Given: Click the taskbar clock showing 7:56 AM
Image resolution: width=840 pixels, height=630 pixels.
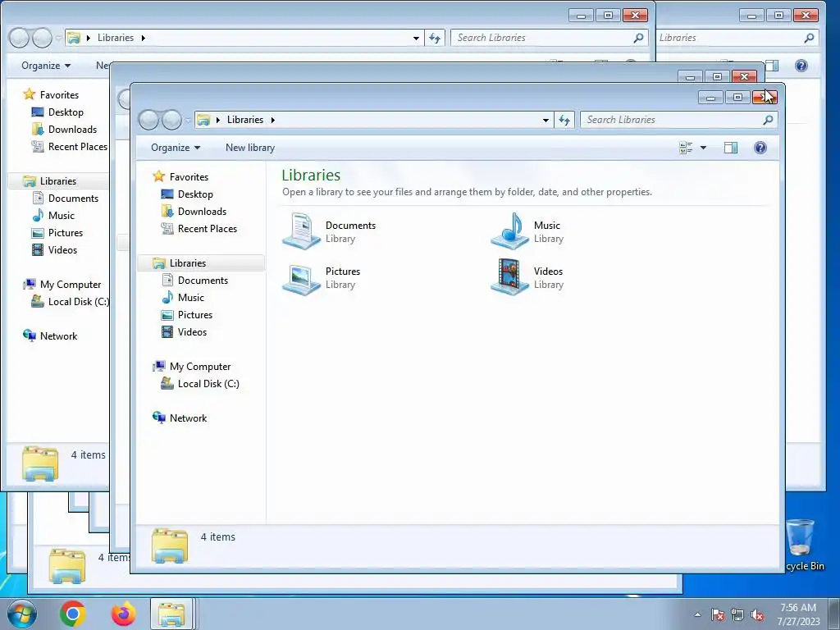Looking at the screenshot, I should click(798, 614).
